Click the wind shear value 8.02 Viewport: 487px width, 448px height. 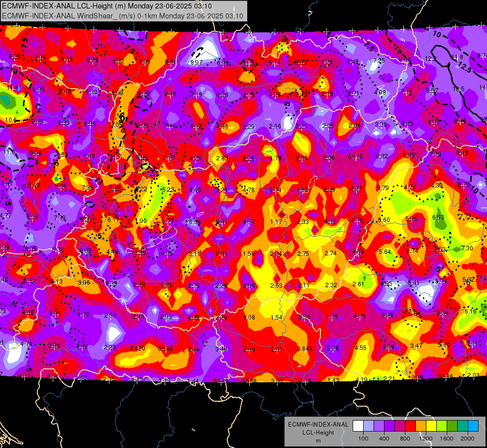pos(85,250)
